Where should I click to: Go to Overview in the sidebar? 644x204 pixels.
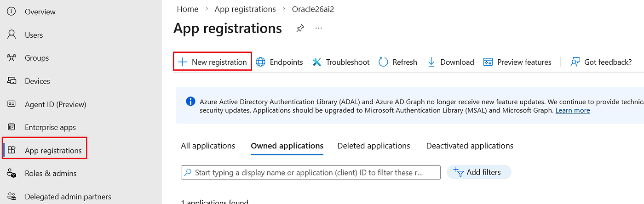pos(40,11)
